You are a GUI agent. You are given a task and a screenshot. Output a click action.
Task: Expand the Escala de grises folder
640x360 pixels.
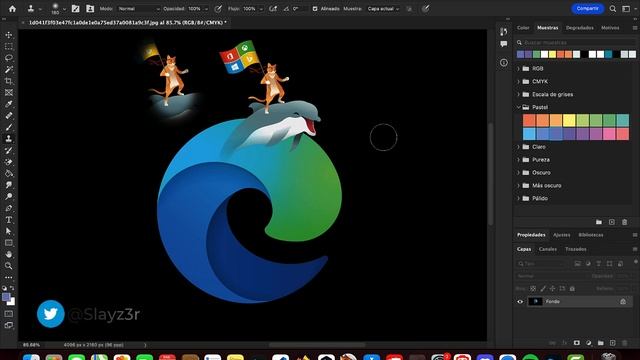[518, 94]
